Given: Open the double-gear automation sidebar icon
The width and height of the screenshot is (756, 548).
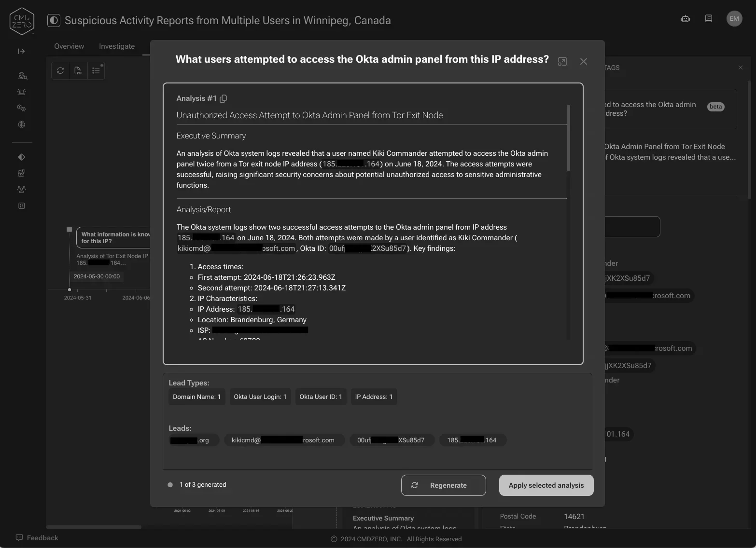Looking at the screenshot, I should (22, 108).
